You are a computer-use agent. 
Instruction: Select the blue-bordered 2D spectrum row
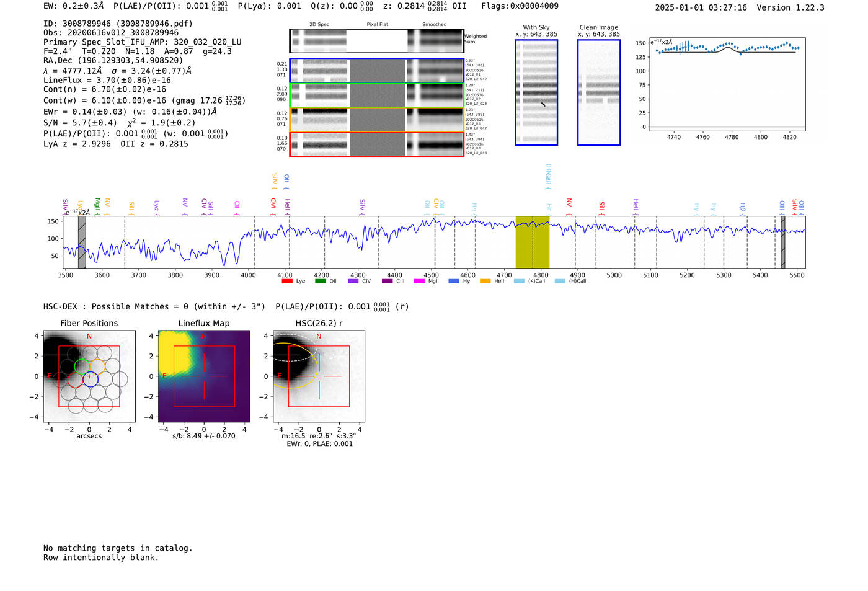(x=376, y=71)
